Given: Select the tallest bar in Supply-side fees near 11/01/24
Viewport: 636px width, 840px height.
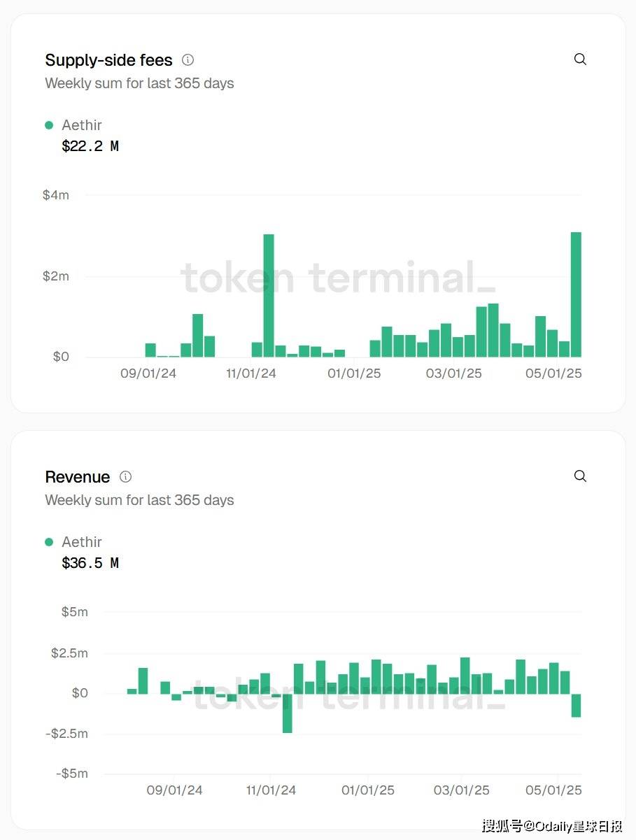Looking at the screenshot, I should [269, 295].
